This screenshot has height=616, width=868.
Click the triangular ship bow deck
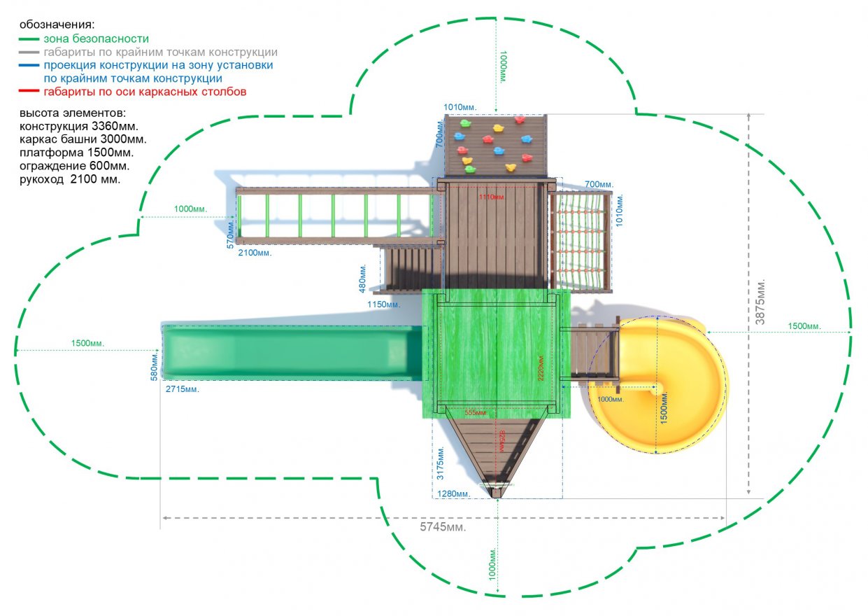(x=496, y=448)
